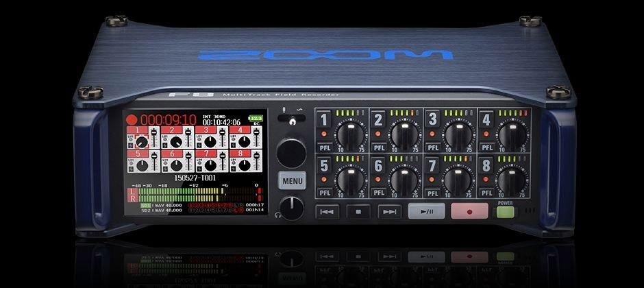Viewport: 644px width, 288px height.
Task: Tap the SD2 card status line
Action: (x=161, y=210)
